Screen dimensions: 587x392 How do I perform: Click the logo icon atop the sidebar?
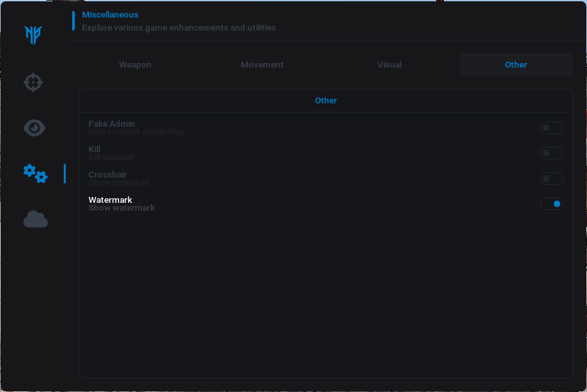coord(33,35)
